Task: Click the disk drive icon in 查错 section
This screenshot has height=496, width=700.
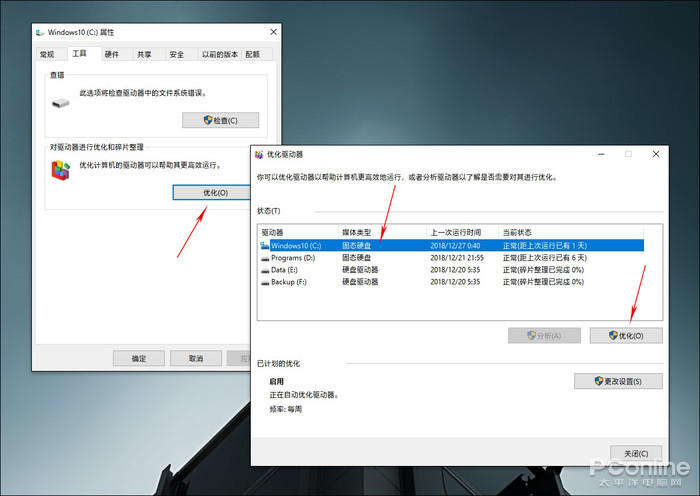Action: click(x=61, y=103)
